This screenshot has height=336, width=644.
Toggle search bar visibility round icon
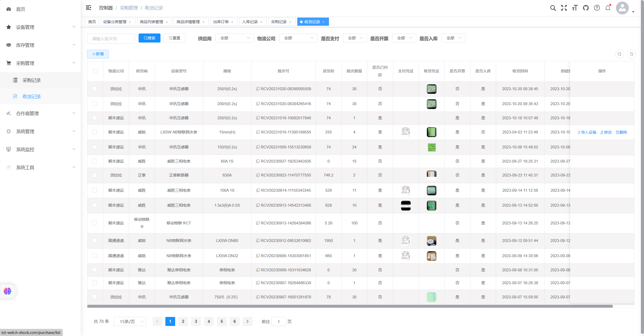[x=620, y=54]
